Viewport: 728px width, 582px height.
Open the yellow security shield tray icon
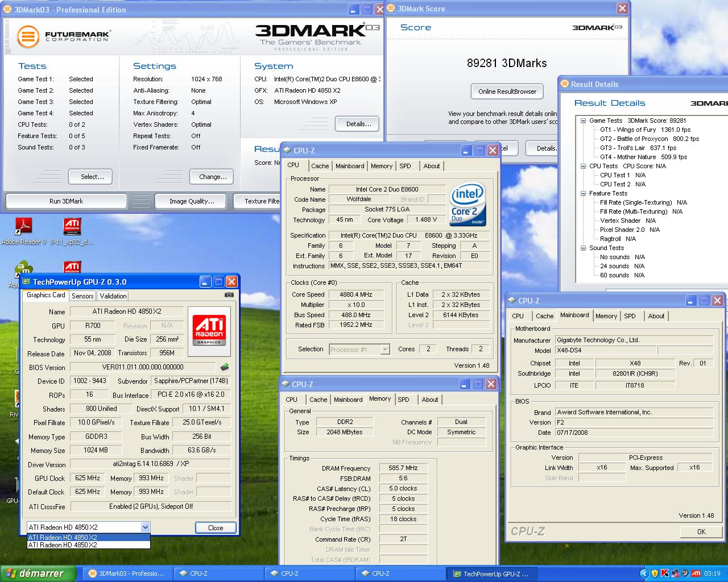click(x=655, y=573)
